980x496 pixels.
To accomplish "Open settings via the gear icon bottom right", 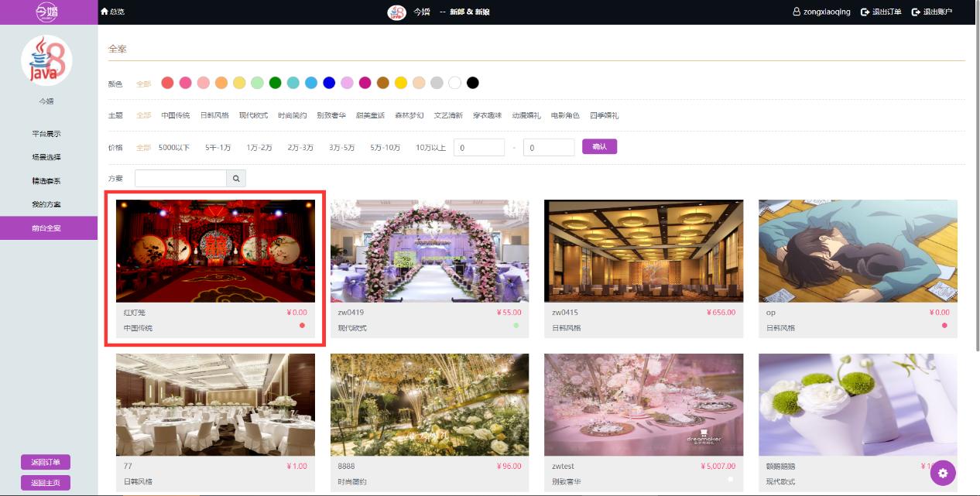I will pyautogui.click(x=943, y=472).
